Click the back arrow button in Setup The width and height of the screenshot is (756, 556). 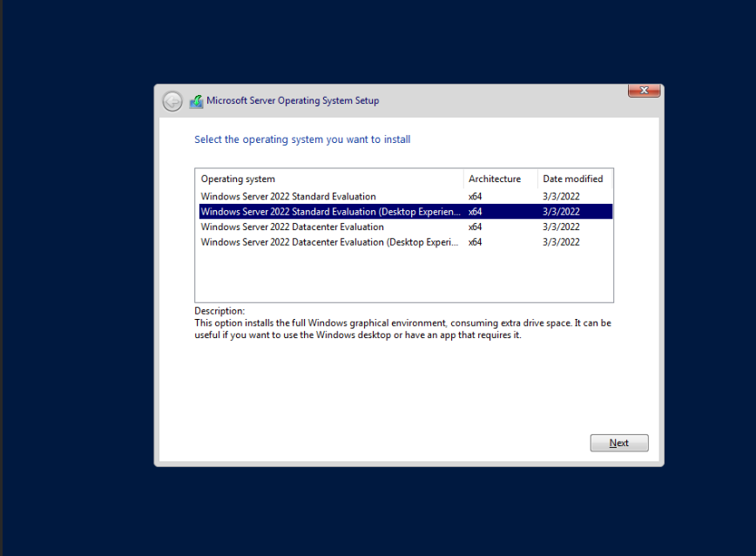pyautogui.click(x=172, y=101)
